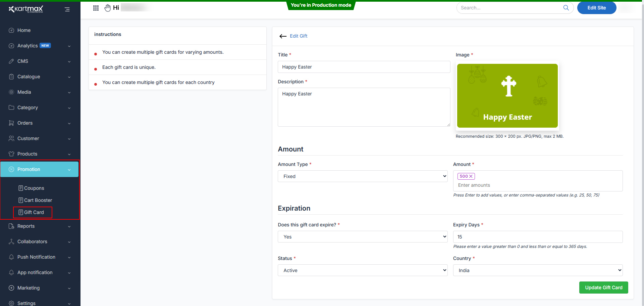
Task: Click the hamburger menu collapse icon
Action: tap(67, 9)
